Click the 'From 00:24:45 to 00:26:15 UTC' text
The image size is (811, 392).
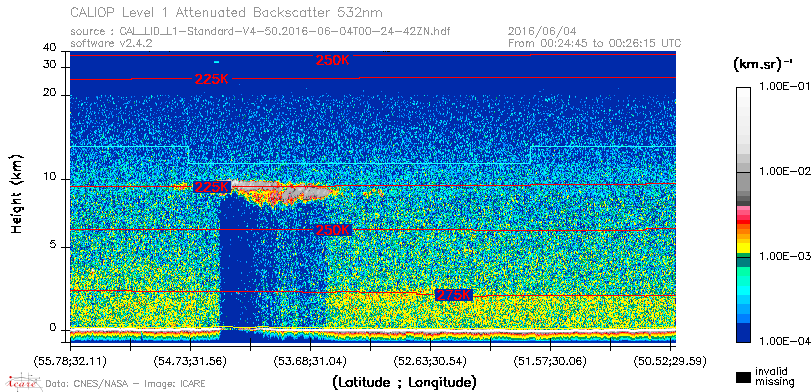[x=595, y=43]
